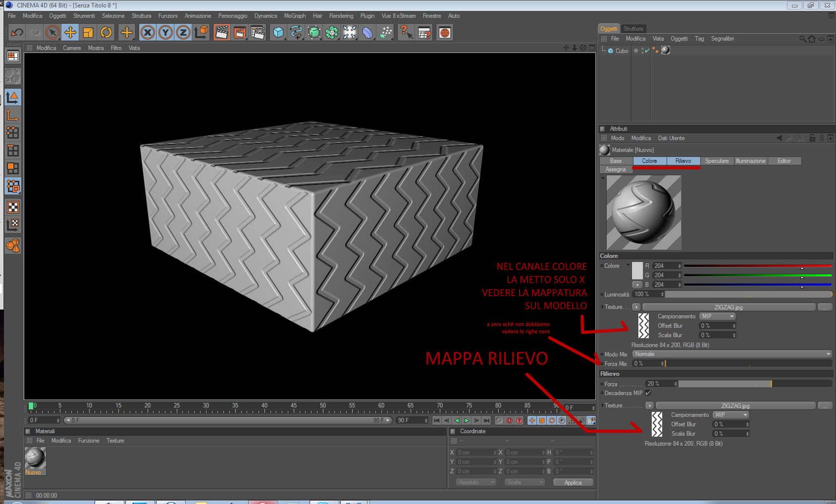The width and height of the screenshot is (836, 504).
Task: Select the Cubo object in Object Manager
Action: pos(622,51)
